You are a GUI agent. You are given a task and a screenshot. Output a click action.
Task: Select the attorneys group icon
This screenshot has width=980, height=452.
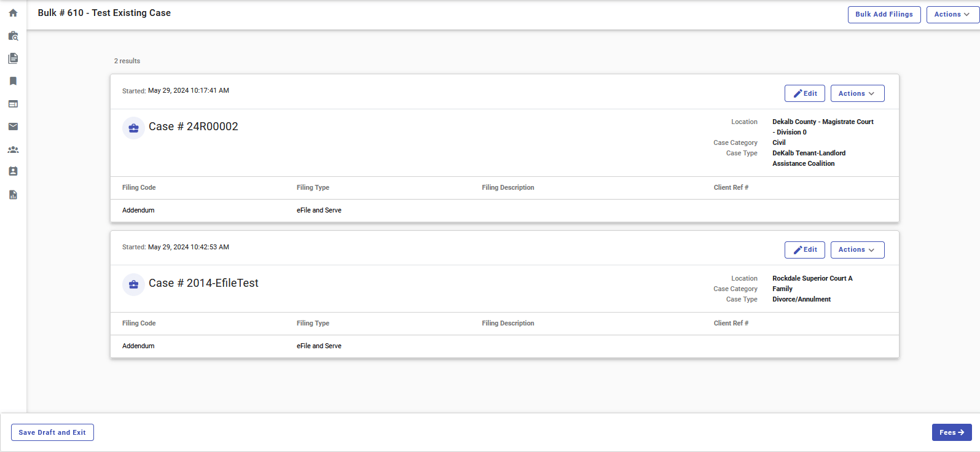12,149
